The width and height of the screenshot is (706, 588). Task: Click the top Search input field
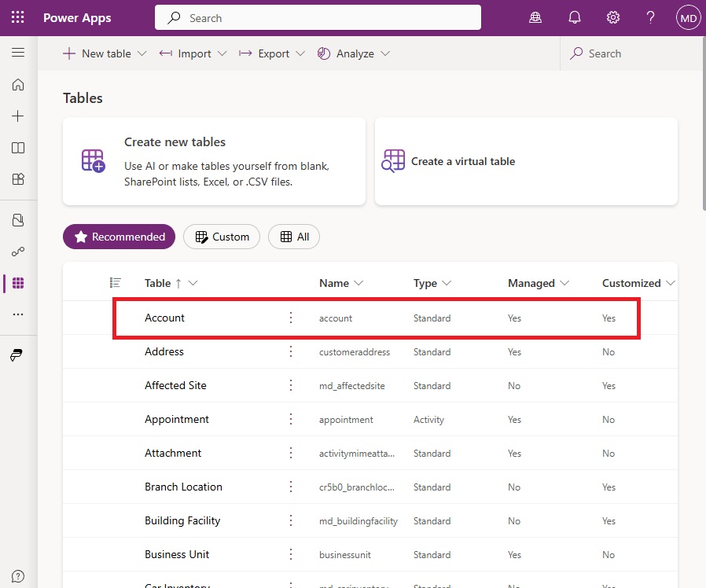pos(318,18)
